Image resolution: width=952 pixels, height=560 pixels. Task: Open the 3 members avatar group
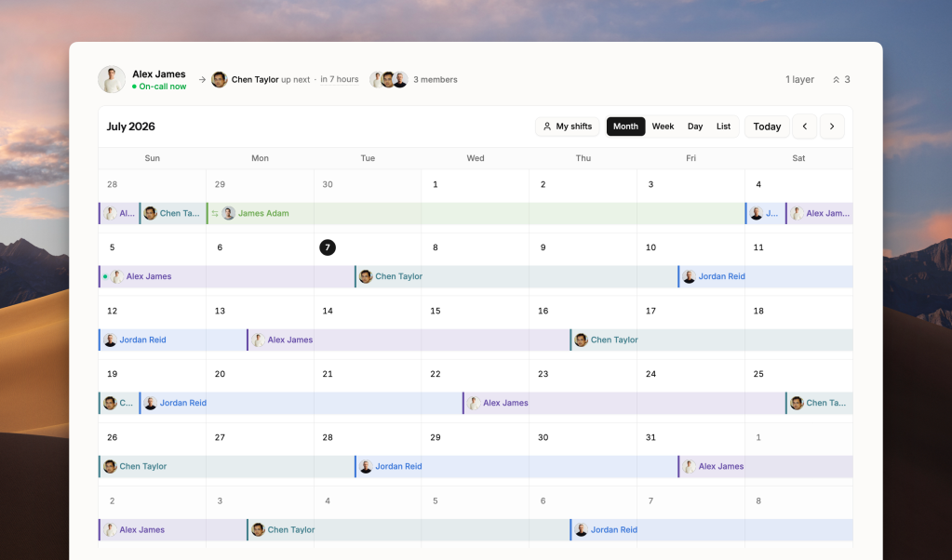[x=389, y=79]
